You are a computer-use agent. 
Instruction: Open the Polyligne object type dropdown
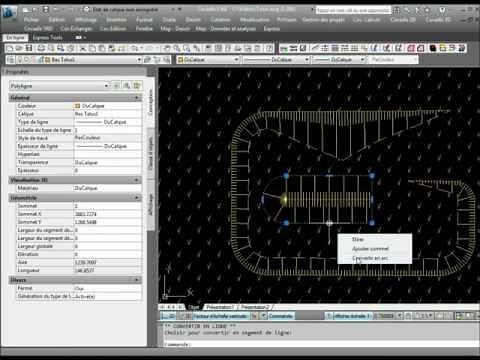[x=106, y=86]
